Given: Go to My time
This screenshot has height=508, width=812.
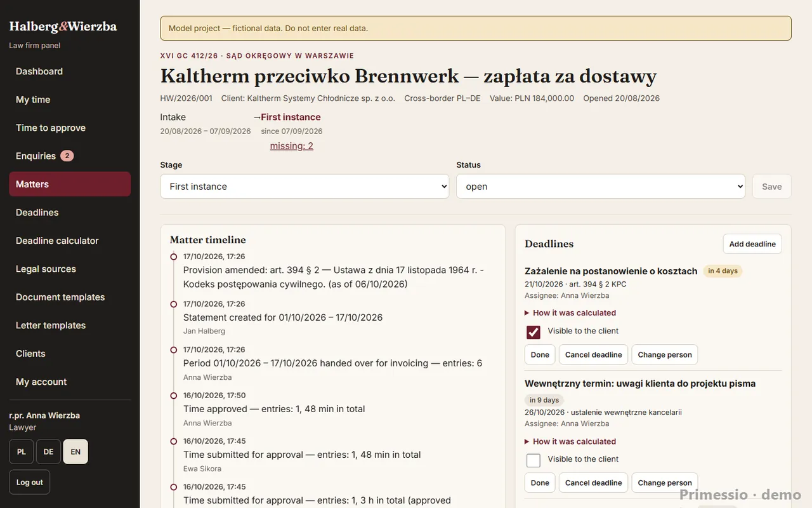Looking at the screenshot, I should click(x=70, y=100).
